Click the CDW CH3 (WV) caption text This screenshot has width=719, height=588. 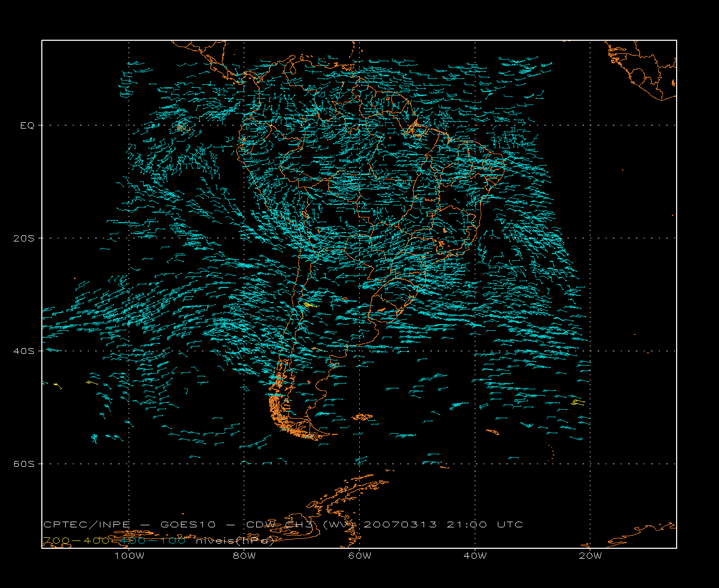(x=301, y=524)
